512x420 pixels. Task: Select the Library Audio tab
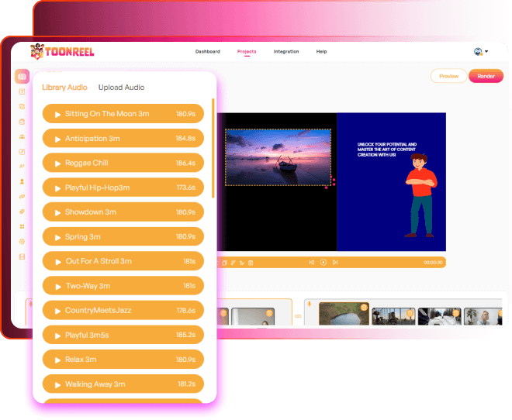click(x=64, y=88)
